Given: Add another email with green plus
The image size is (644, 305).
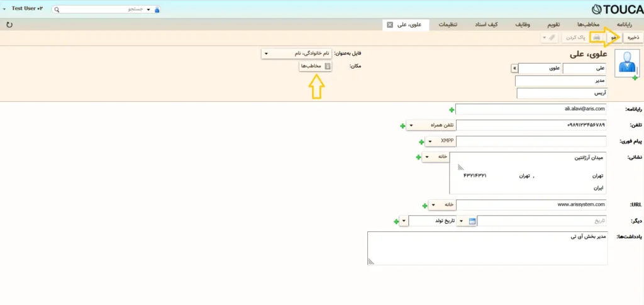Looking at the screenshot, I should click(x=452, y=109).
